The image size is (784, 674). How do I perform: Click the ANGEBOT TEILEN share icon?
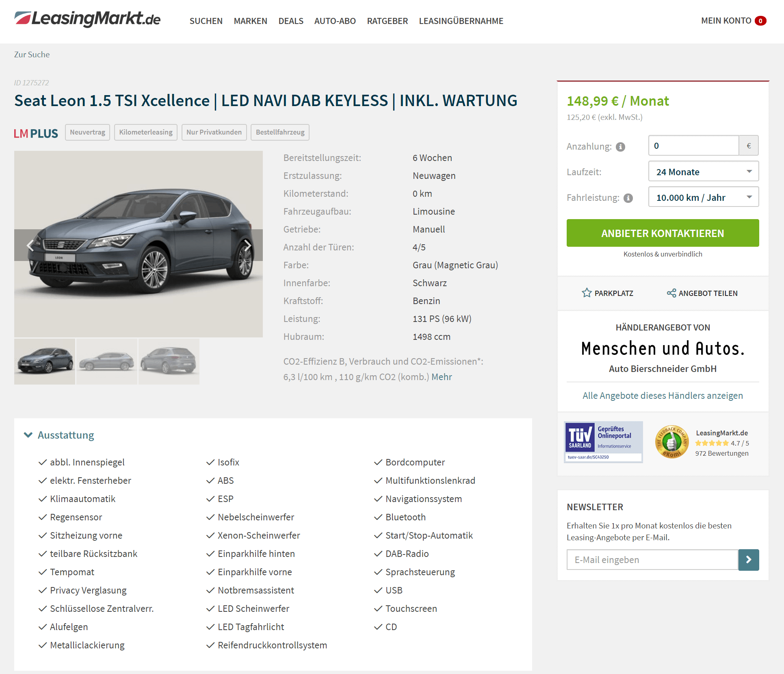click(671, 293)
